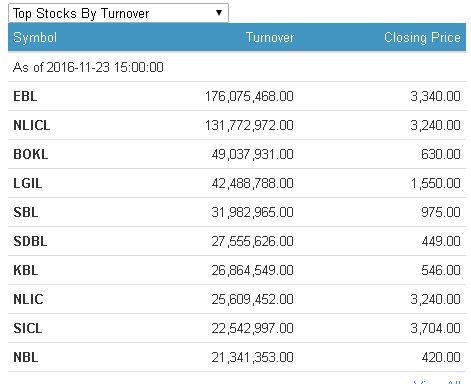Image resolution: width=471 pixels, height=384 pixels.
Task: Select the BOKL stock symbol
Action: click(x=31, y=154)
